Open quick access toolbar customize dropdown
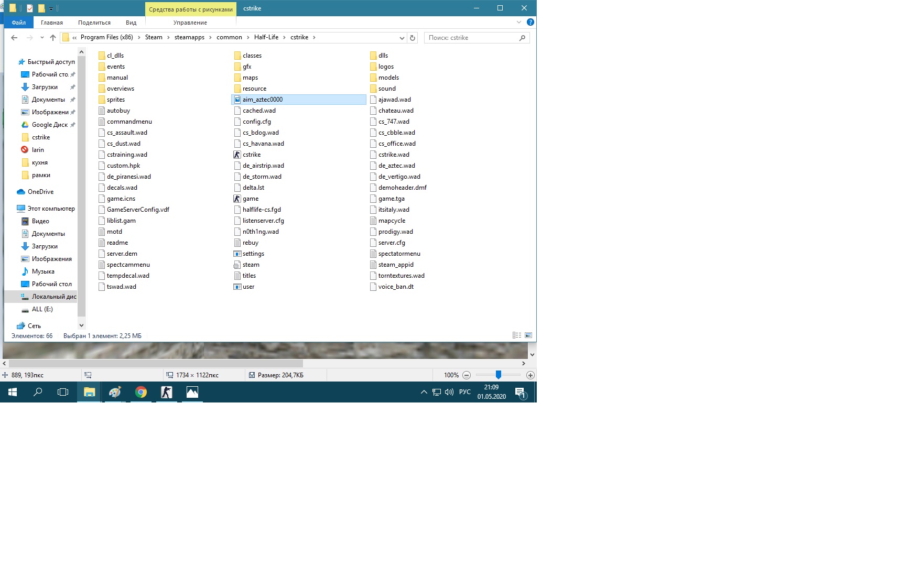 51,8
